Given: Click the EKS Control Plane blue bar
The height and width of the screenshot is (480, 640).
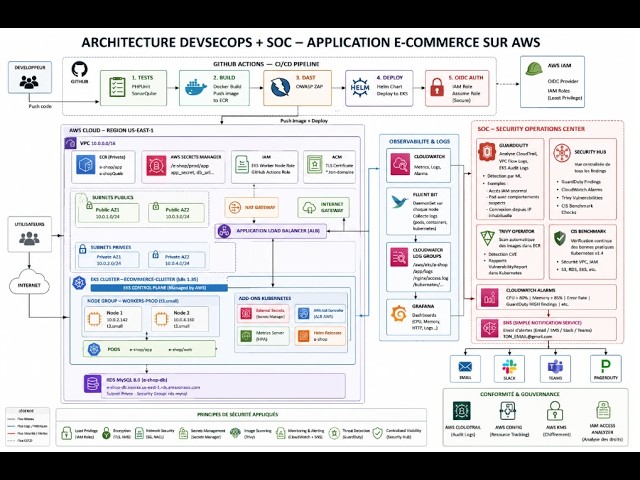Looking at the screenshot, I should (x=159, y=288).
